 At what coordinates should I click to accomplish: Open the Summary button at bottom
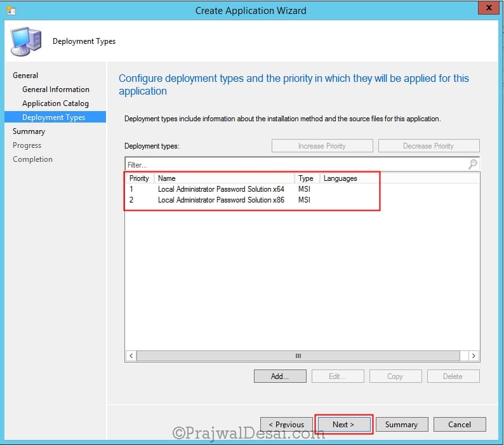pyautogui.click(x=402, y=425)
